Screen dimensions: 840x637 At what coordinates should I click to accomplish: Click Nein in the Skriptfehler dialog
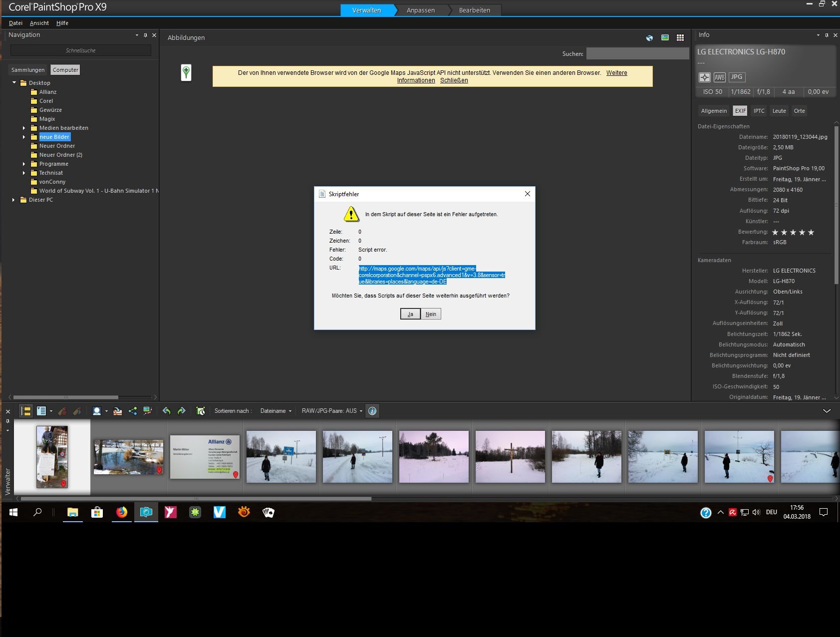coord(431,314)
